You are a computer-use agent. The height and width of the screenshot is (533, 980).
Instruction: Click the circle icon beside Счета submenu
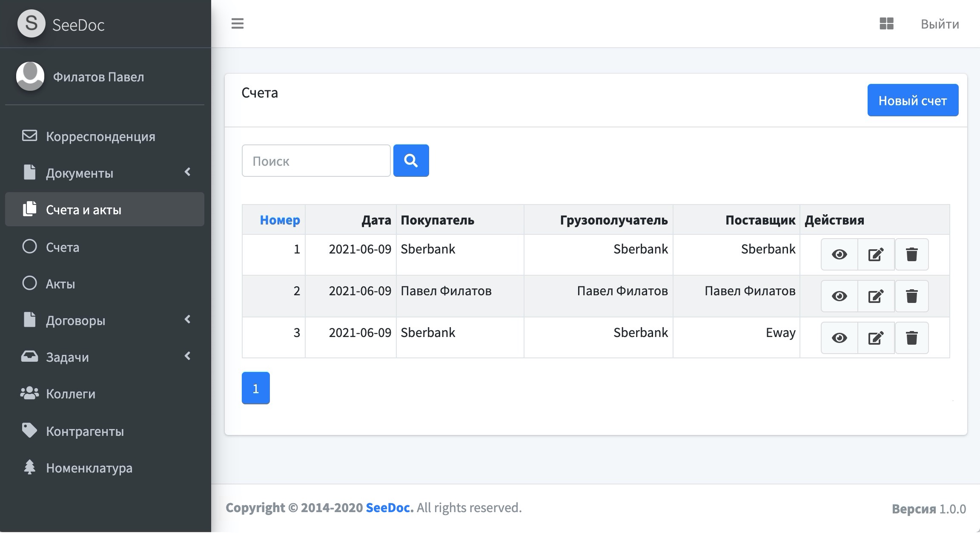29,246
